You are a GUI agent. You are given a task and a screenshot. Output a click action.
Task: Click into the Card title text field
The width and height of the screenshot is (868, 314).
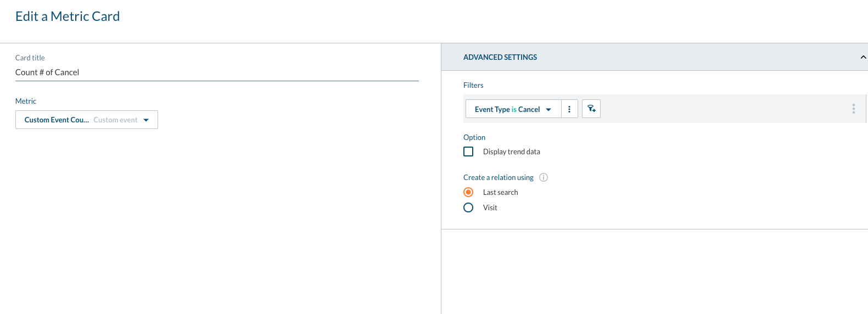tap(217, 72)
